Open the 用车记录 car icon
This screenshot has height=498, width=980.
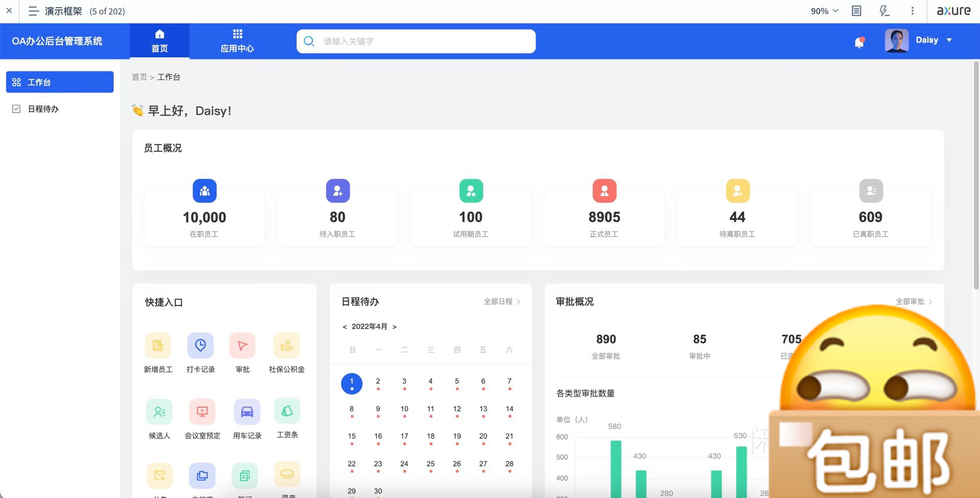(247, 412)
